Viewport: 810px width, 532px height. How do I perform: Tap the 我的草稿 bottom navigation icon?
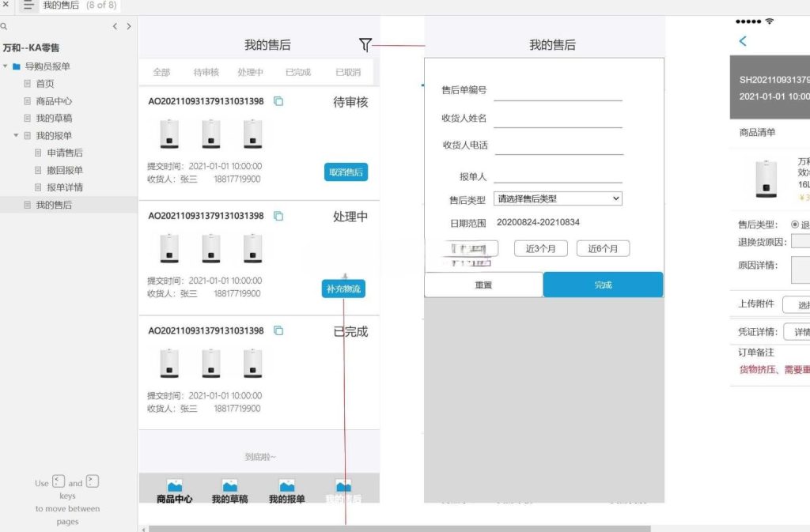[x=229, y=485]
